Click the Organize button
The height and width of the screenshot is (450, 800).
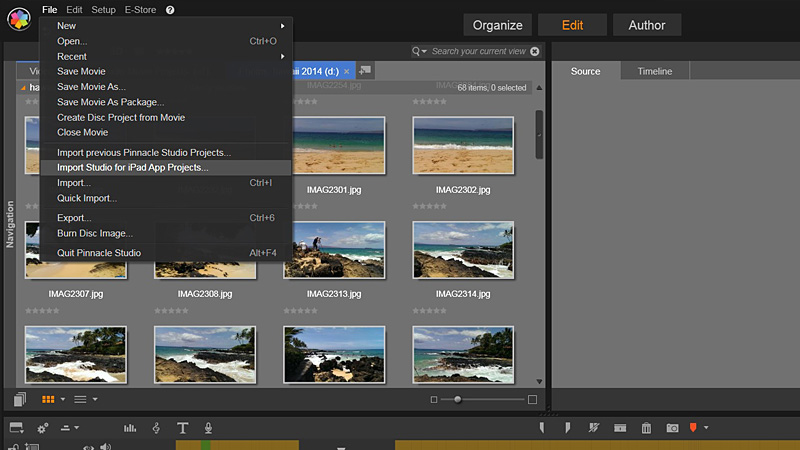pyautogui.click(x=497, y=25)
